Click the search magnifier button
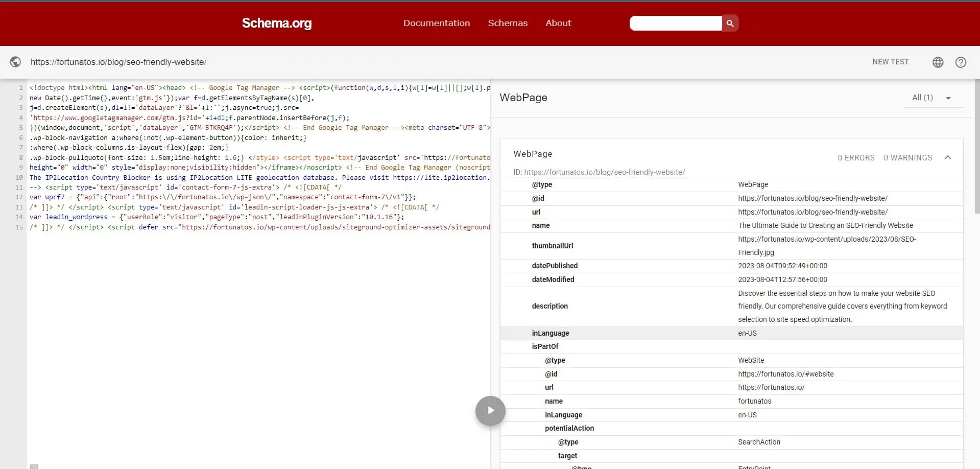The image size is (980, 469). 730,23
